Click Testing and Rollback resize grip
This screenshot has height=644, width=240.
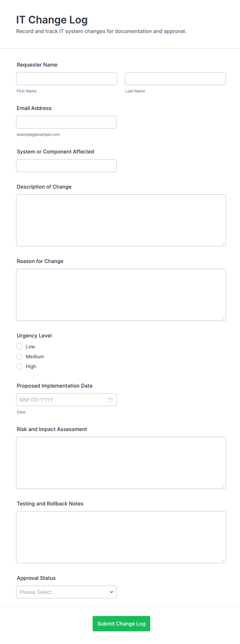[x=223, y=560]
